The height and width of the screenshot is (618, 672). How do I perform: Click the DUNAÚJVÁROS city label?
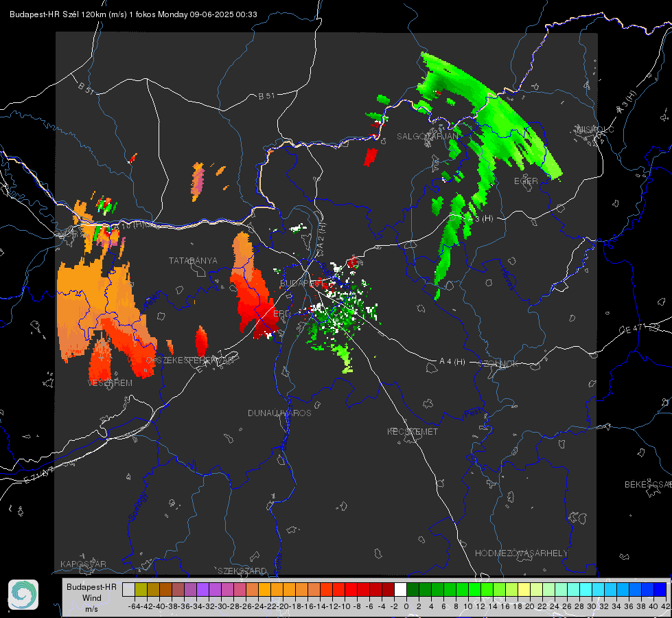279,413
